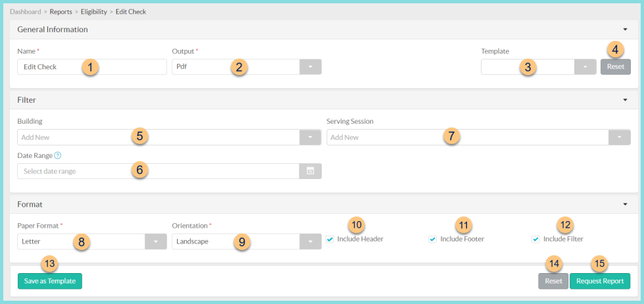
Task: Click the Reset button beside Request Report
Action: (x=553, y=282)
